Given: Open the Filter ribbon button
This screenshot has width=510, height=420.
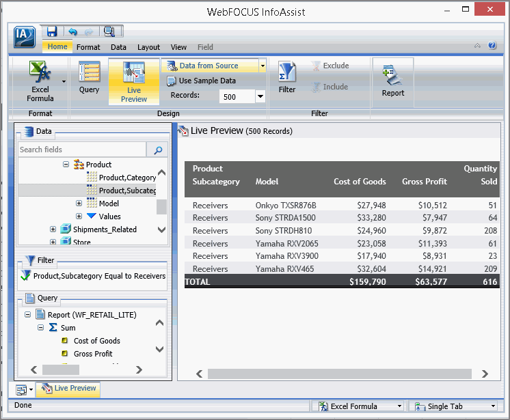Looking at the screenshot, I should (x=287, y=78).
